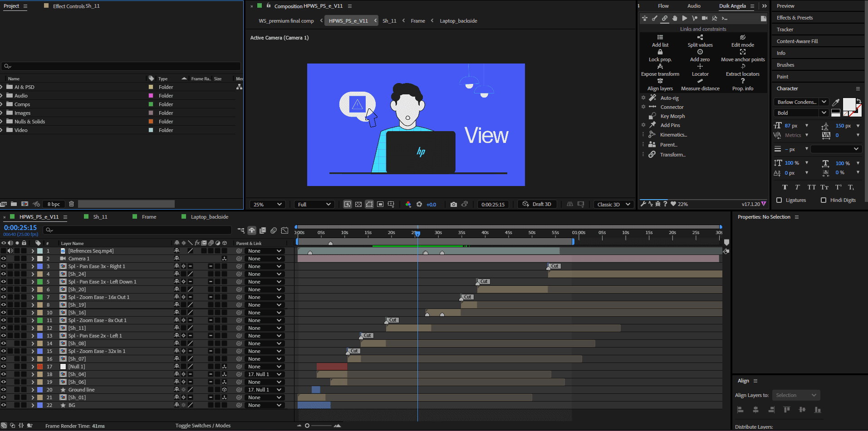Toggle the transparency grid button
This screenshot has height=431, width=868.
tap(358, 204)
